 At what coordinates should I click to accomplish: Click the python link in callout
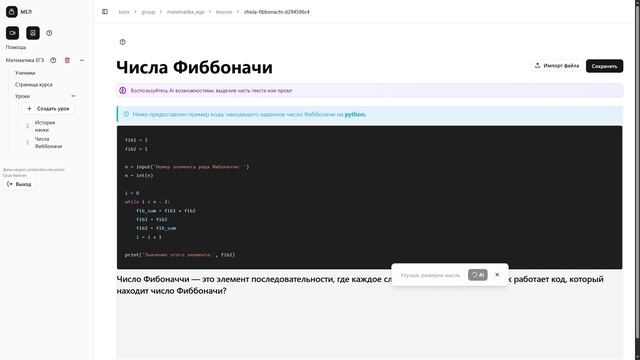[x=355, y=114]
